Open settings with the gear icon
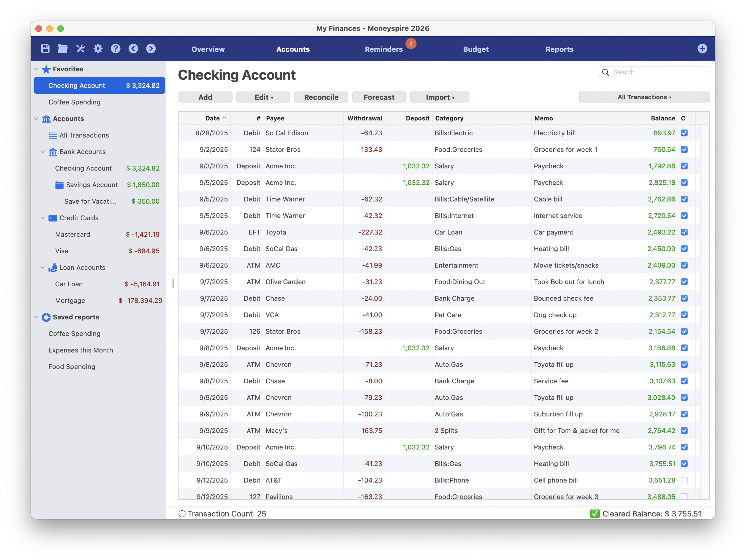The width and height of the screenshot is (746, 560). (x=98, y=49)
